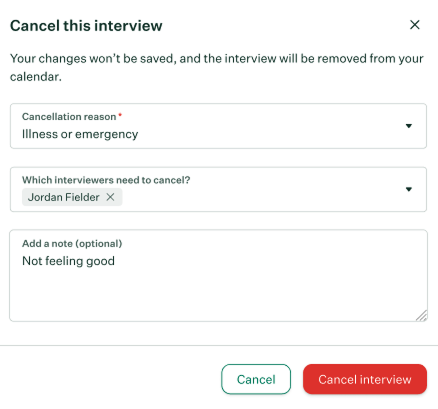
Task: Click the Cancel button
Action: [256, 379]
